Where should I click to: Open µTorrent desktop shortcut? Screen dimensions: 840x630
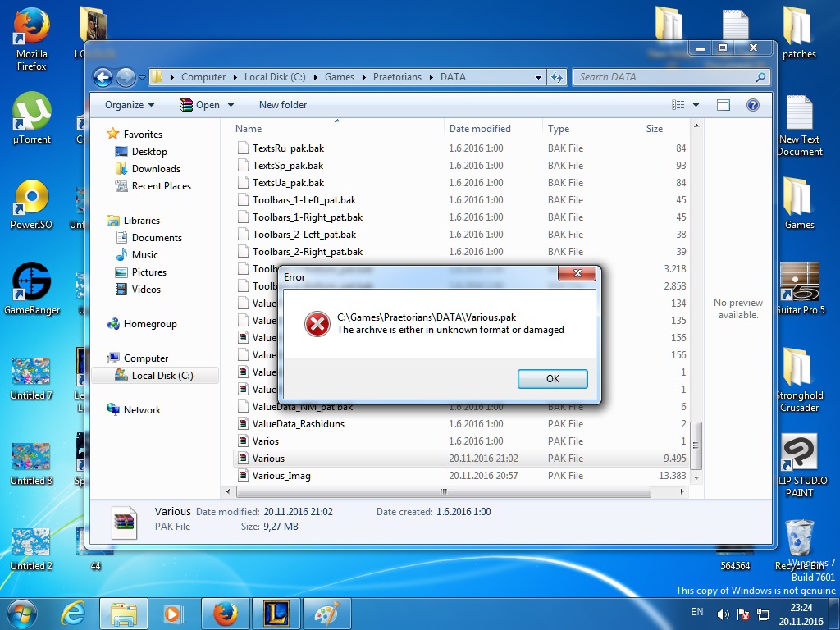point(32,118)
